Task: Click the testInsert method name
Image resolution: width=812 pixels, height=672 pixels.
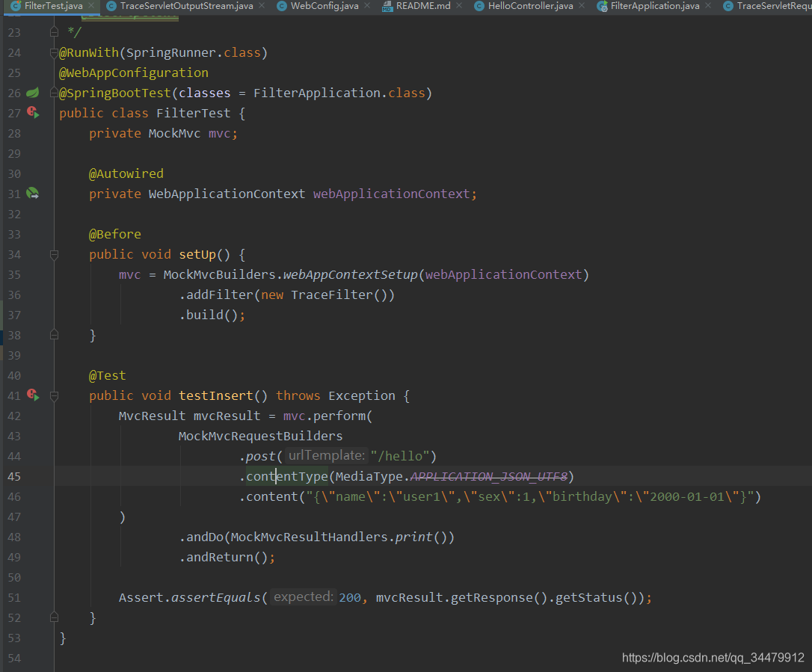Action: coord(216,396)
